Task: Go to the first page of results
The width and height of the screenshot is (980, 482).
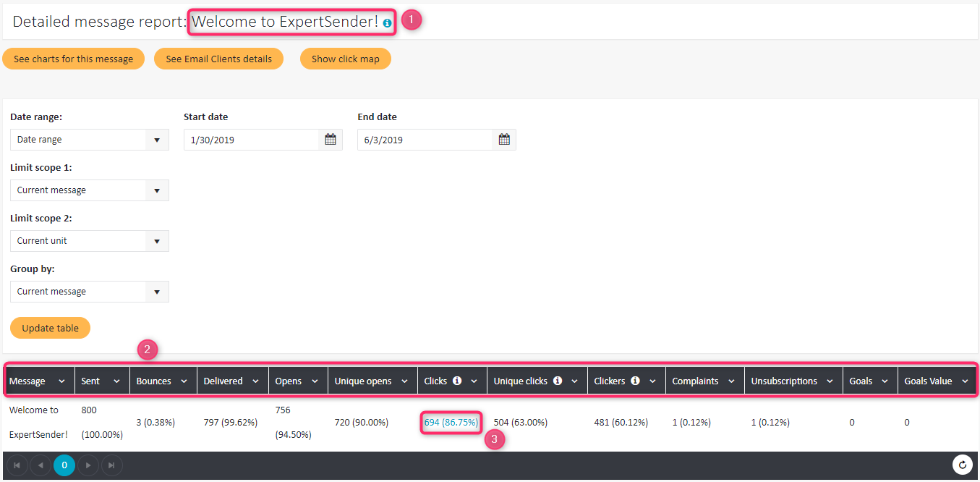Action: click(17, 465)
